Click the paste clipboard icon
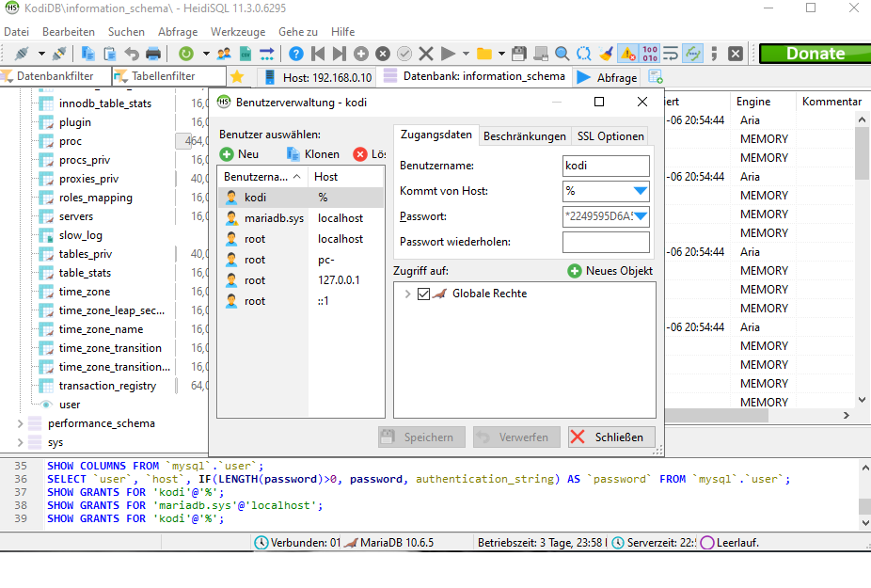 [x=109, y=54]
